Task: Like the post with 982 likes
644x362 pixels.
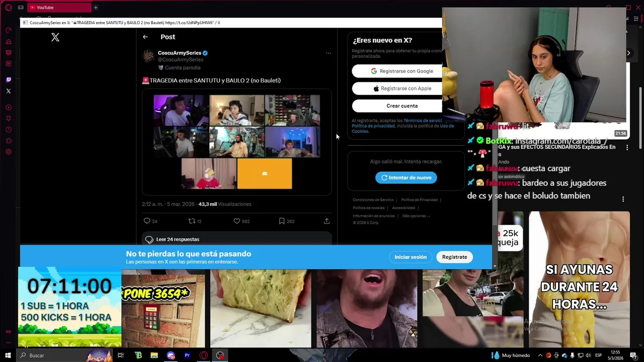Action: (236, 221)
